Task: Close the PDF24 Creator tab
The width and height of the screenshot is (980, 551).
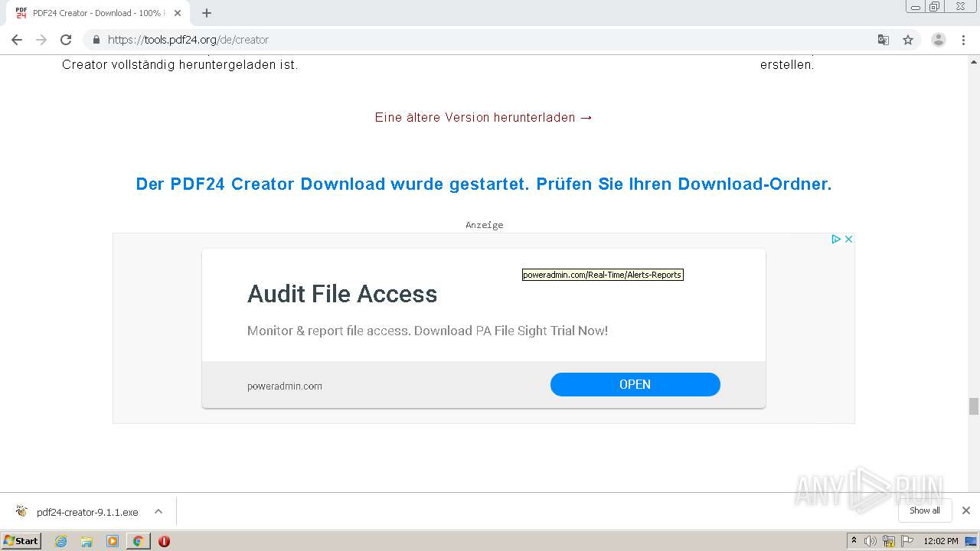Action: [178, 13]
